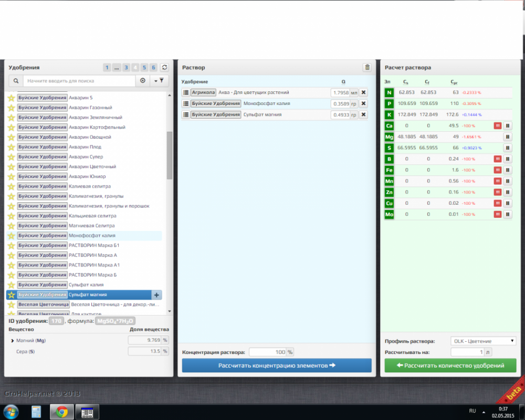The width and height of the screenshot is (525, 420).
Task: Remove Монофосфат калия from the solution
Action: [x=363, y=103]
